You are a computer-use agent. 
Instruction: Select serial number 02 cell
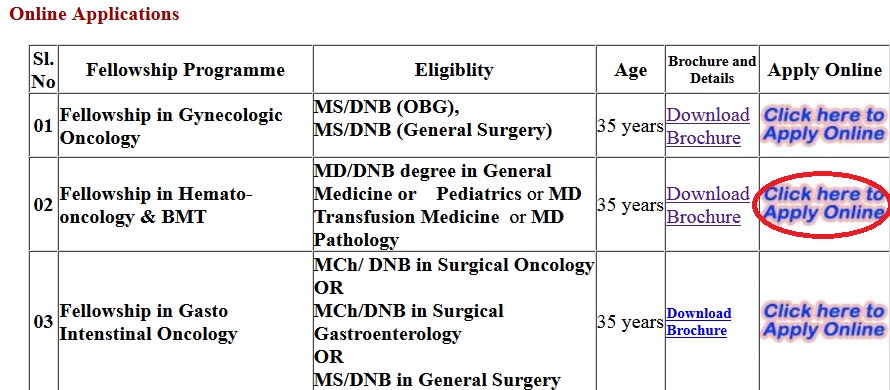point(44,204)
